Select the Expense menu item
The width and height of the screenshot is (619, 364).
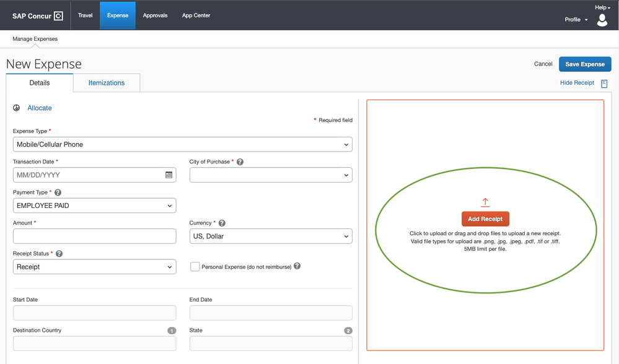click(x=118, y=15)
